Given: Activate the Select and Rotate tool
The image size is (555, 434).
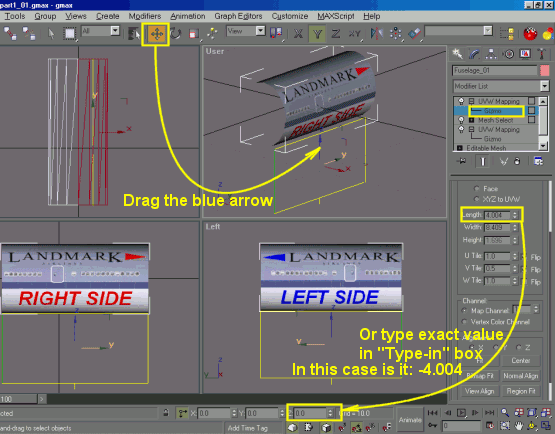Looking at the screenshot, I should [175, 34].
